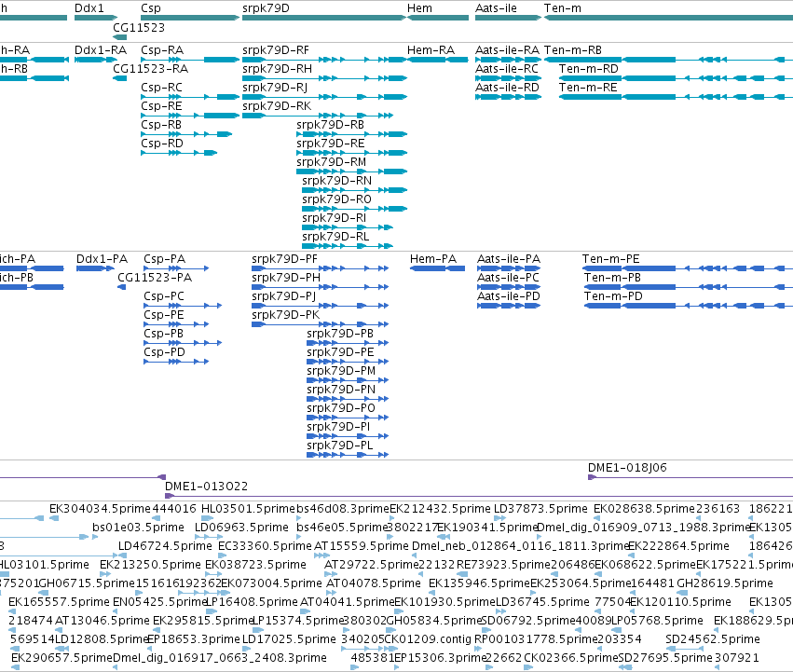Select protein Csp-PD

pos(176,362)
